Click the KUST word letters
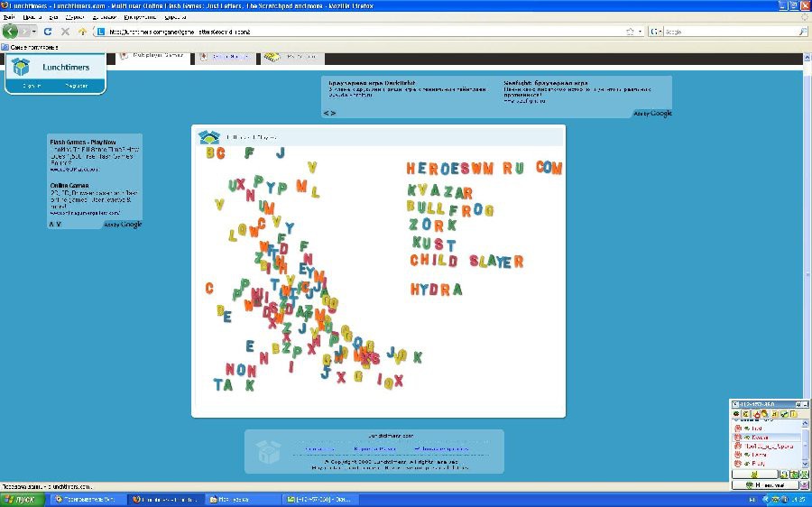Image resolution: width=812 pixels, height=507 pixels. coord(434,244)
